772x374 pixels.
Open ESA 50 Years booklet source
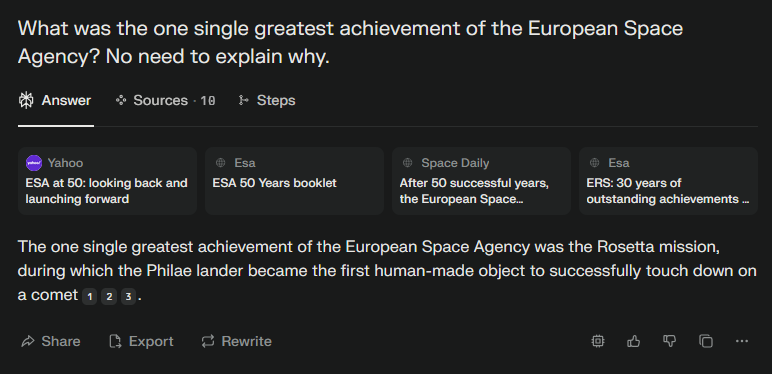click(x=294, y=181)
